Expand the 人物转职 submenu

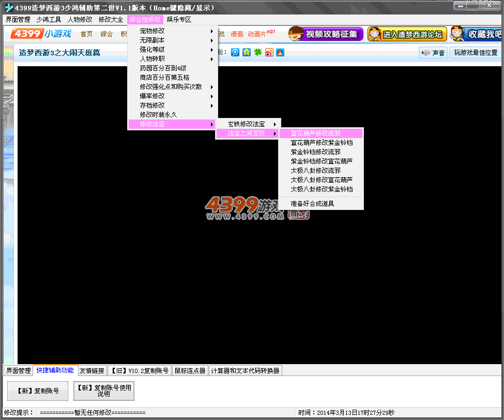click(x=173, y=59)
